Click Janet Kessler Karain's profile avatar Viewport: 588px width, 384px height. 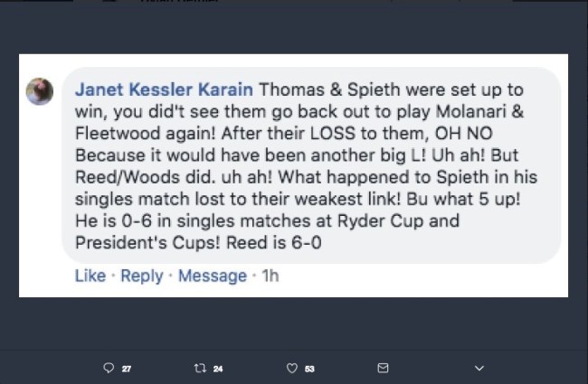(x=40, y=90)
